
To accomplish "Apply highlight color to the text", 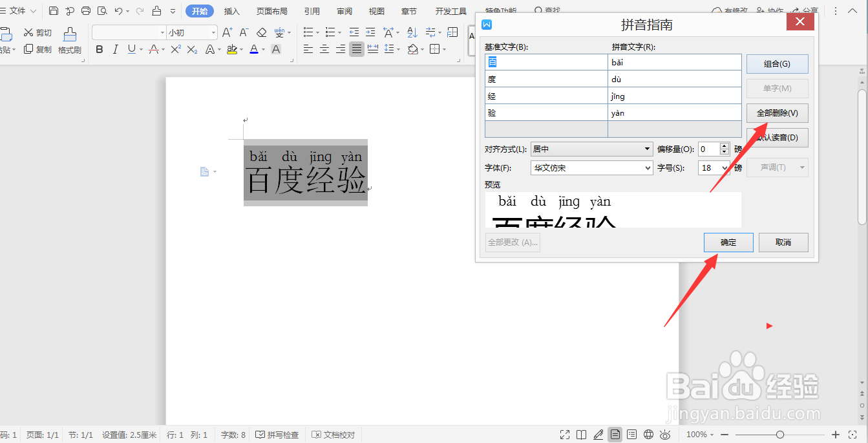I will pyautogui.click(x=233, y=49).
